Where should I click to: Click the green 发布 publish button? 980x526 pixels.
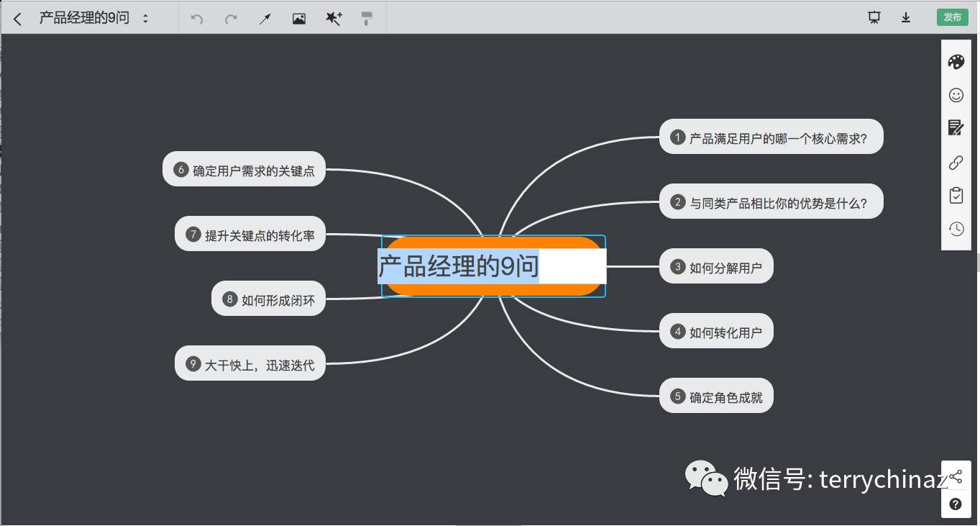[x=952, y=17]
